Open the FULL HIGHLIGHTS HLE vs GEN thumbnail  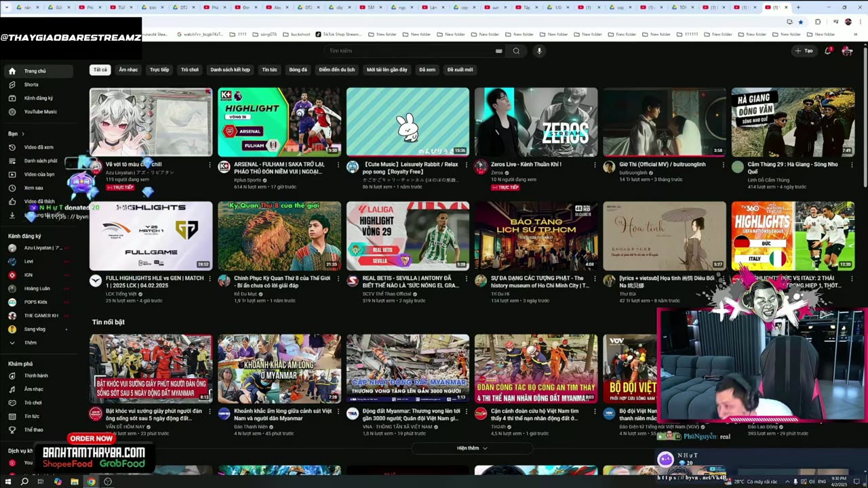pos(151,236)
